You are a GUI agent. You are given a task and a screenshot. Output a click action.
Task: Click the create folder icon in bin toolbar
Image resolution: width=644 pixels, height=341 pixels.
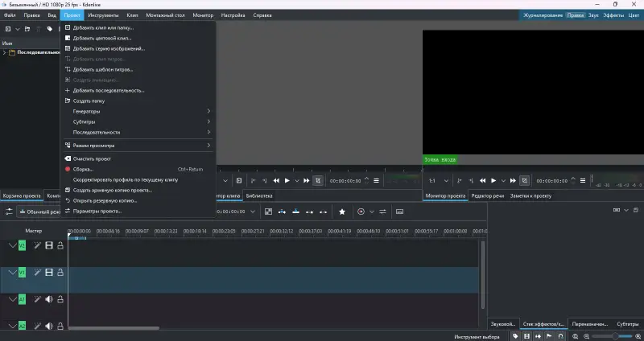pyautogui.click(x=27, y=29)
